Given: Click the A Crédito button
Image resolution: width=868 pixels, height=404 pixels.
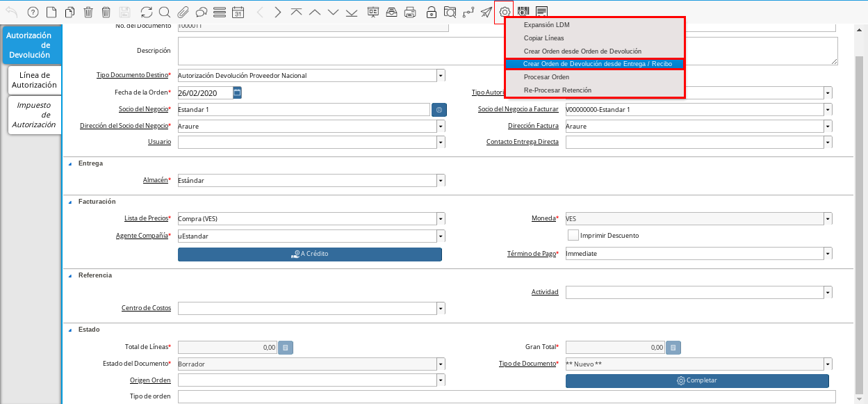Looking at the screenshot, I should point(310,254).
